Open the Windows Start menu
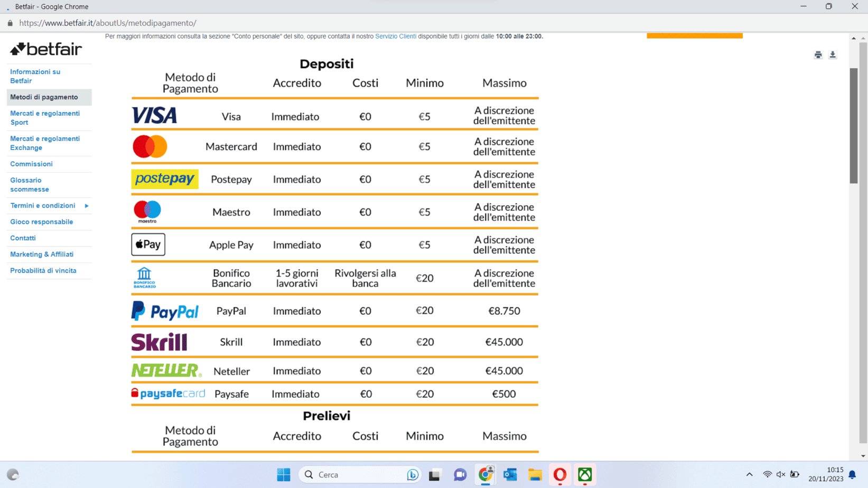Viewport: 868px width, 488px height. click(x=284, y=475)
